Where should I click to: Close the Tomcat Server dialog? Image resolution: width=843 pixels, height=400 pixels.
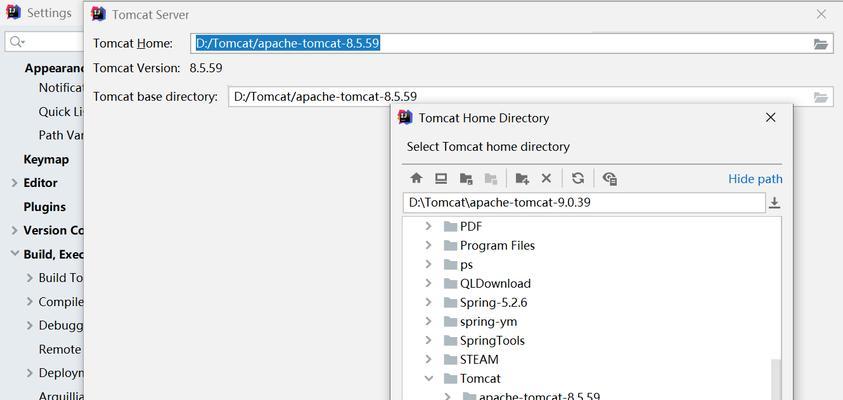coord(821,15)
